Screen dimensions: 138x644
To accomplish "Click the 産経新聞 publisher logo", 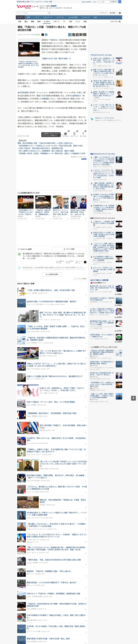I will point(77,35).
